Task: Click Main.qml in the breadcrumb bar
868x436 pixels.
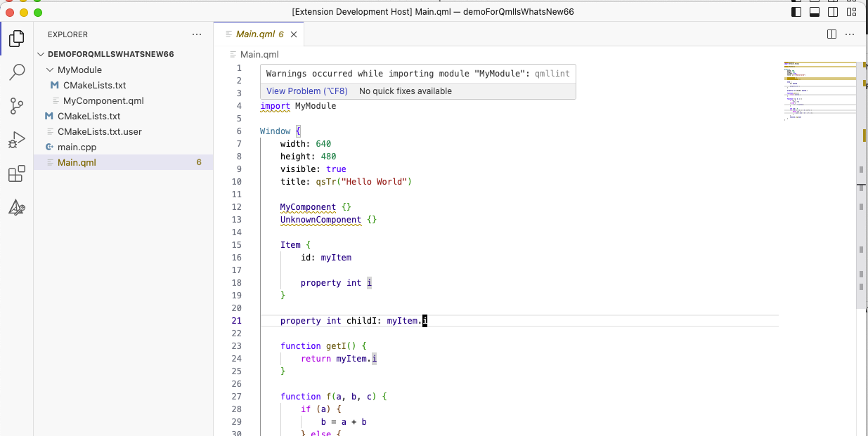Action: 259,54
